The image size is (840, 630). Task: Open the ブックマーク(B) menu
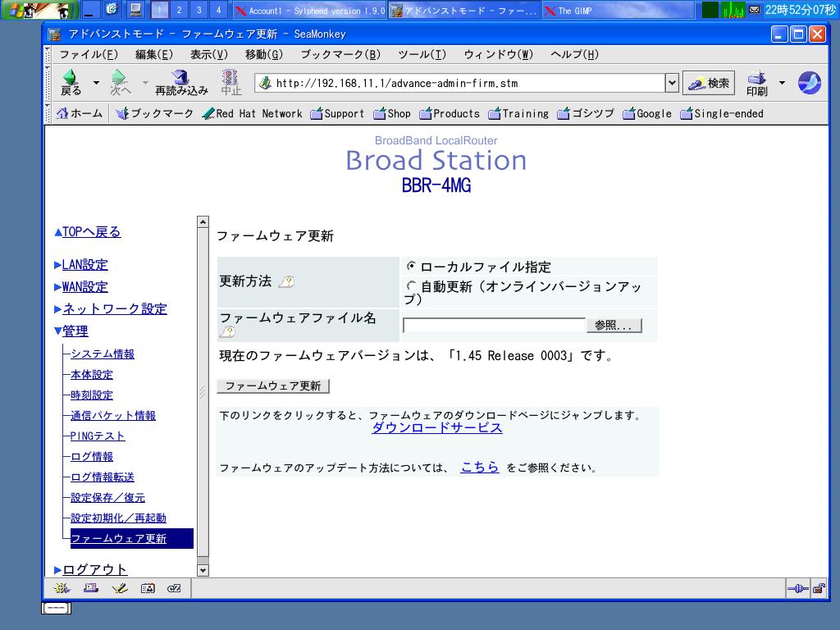(x=340, y=54)
